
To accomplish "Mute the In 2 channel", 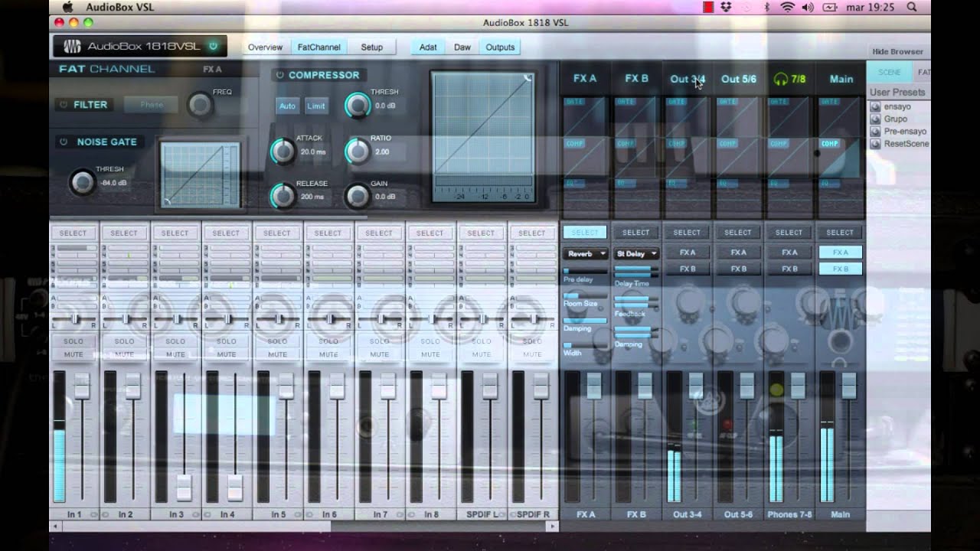I will 124,354.
